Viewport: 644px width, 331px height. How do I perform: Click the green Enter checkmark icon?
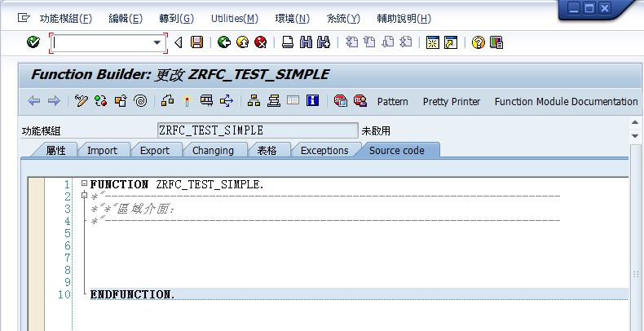tap(33, 42)
